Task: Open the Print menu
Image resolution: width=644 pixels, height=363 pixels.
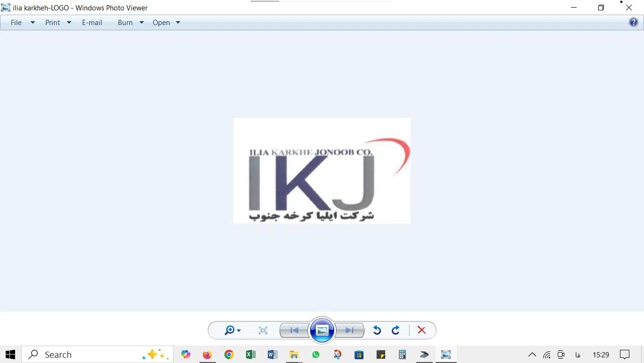Action: point(52,23)
